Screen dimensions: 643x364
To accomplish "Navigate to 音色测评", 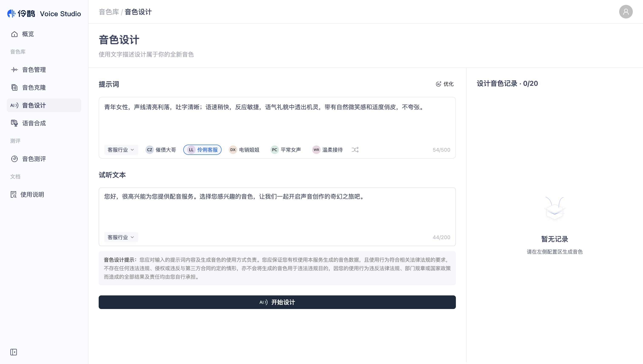I will [x=44, y=159].
